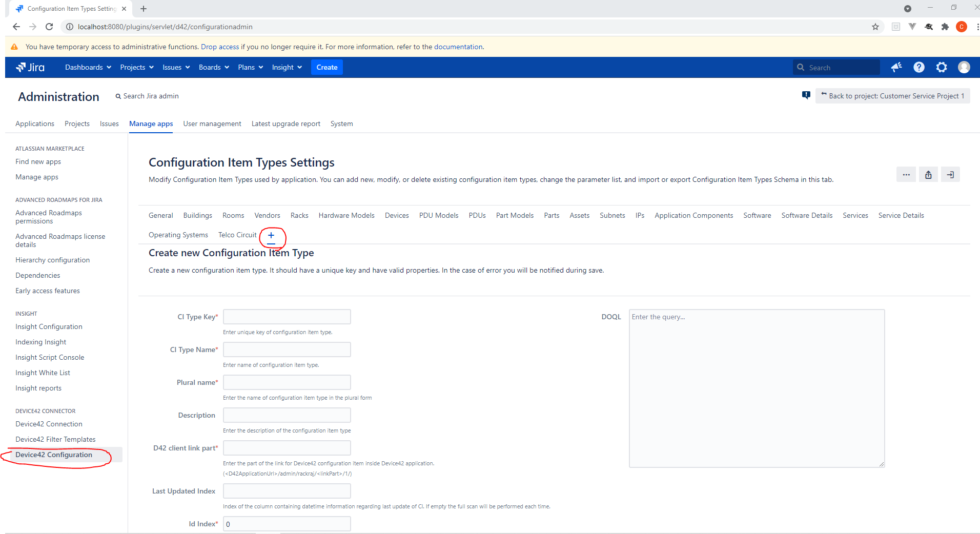Expand the Insight dropdown

[x=286, y=67]
